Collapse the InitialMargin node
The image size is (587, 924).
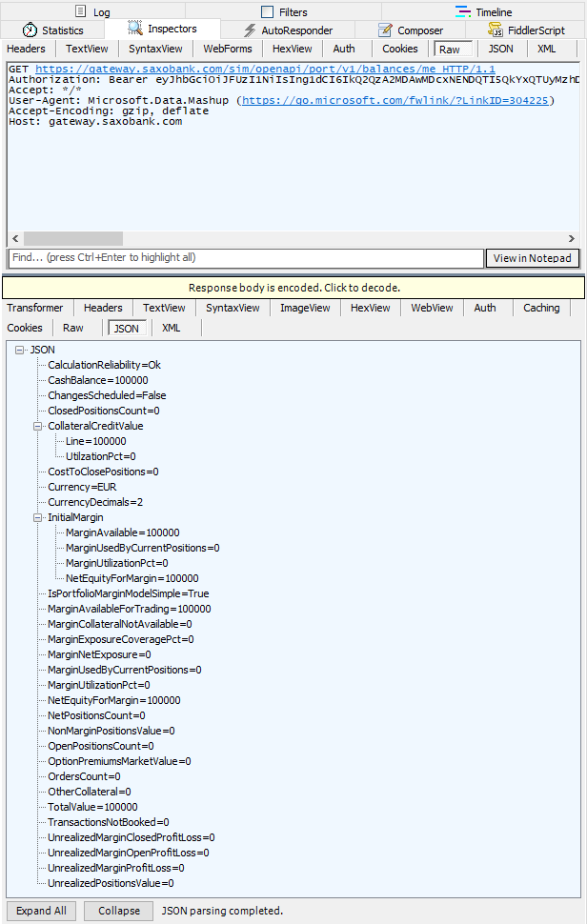click(x=38, y=518)
